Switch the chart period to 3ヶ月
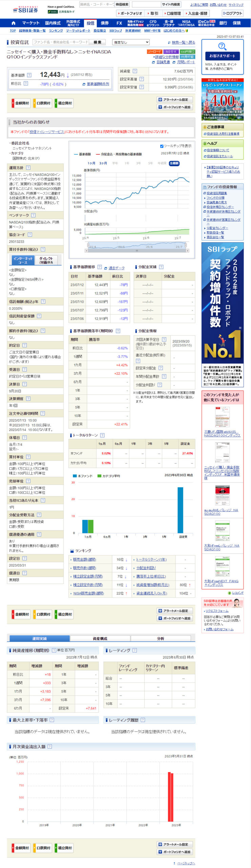Screen dimensions: 251x868 click(x=103, y=163)
